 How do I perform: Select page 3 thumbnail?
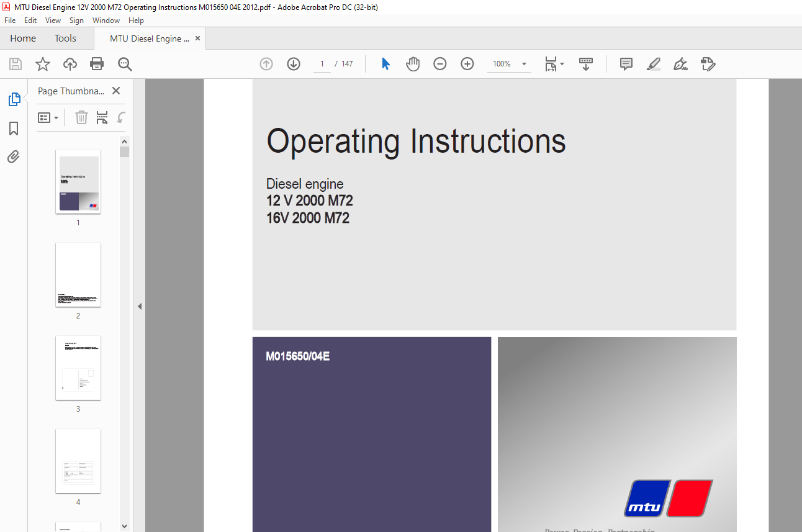78,367
